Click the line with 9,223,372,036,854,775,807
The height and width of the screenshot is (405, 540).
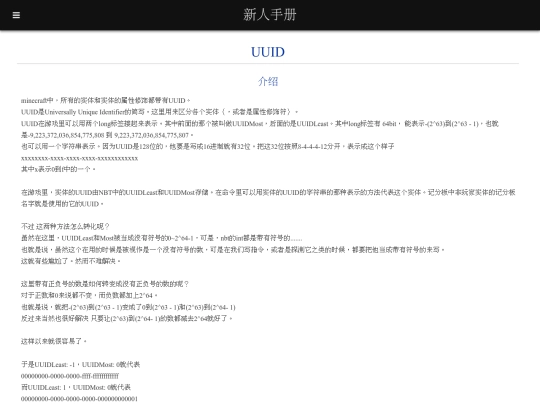tap(107, 135)
